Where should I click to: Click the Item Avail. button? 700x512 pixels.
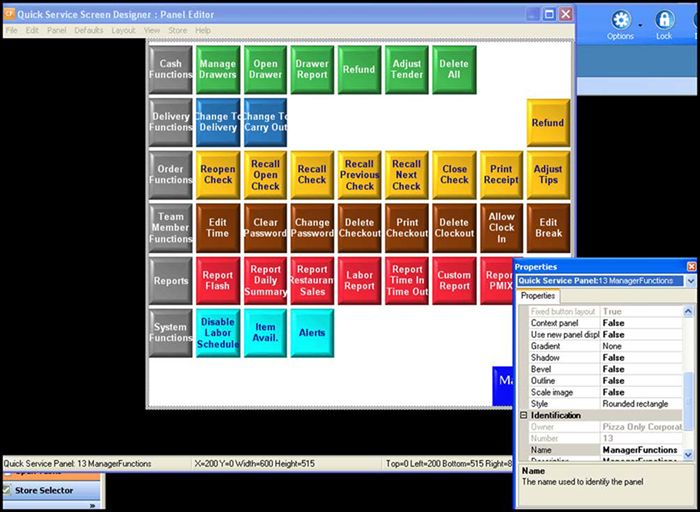(x=265, y=333)
